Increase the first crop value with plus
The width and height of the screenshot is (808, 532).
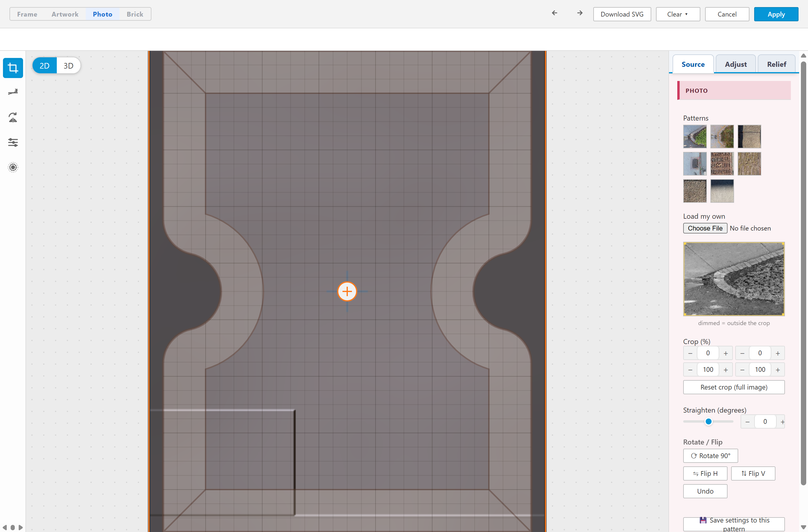click(x=725, y=353)
